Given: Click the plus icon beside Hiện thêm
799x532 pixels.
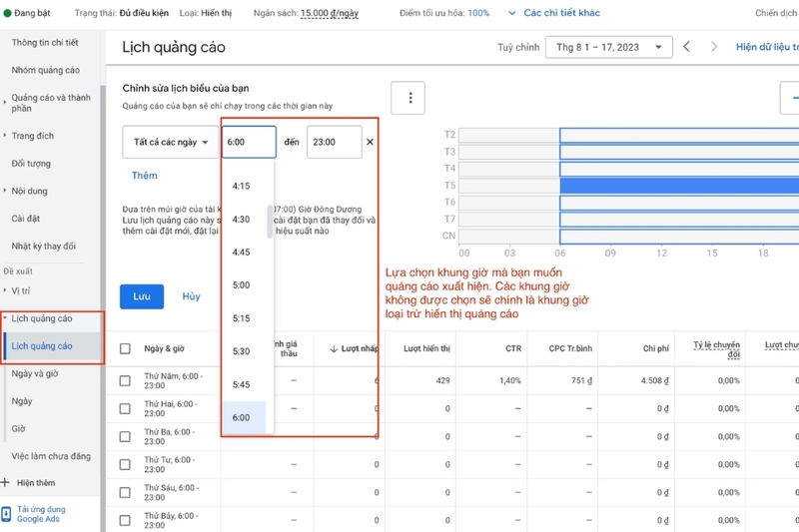Looking at the screenshot, I should click(x=6, y=482).
